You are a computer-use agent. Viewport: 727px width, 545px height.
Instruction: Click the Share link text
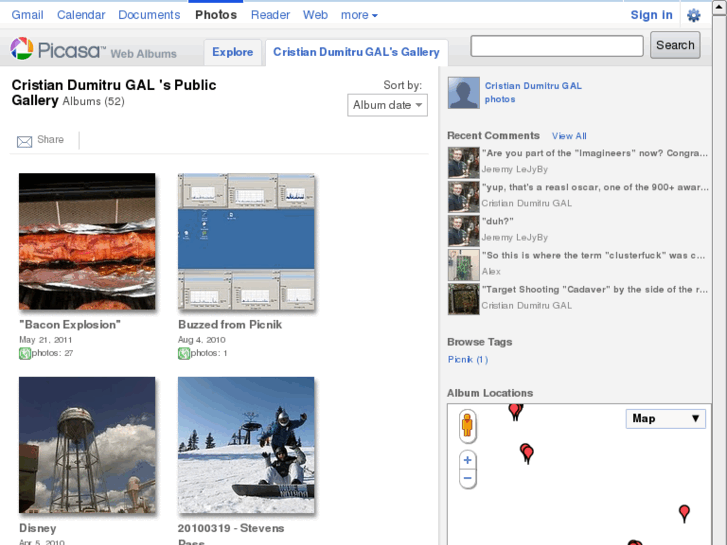click(x=51, y=140)
